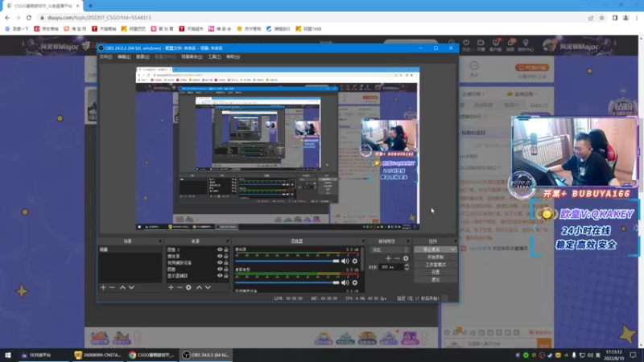
Task: Open Windows Start menu
Action: pos(7,355)
